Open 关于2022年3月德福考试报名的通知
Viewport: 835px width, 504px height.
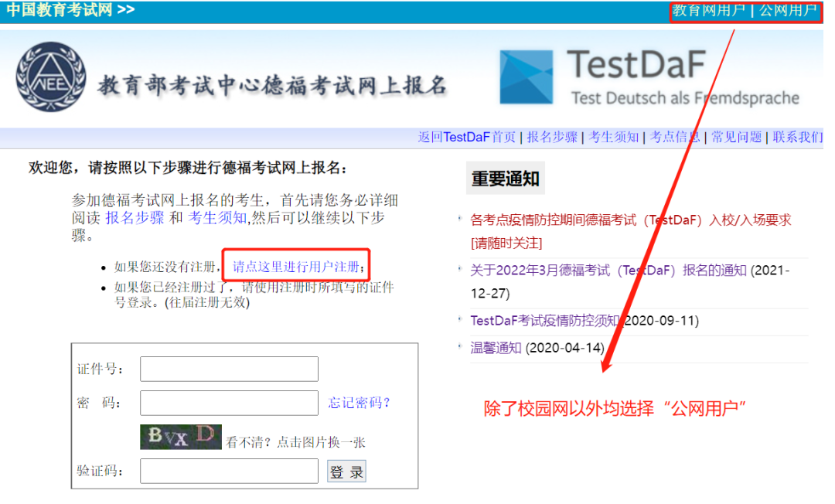tap(608, 271)
